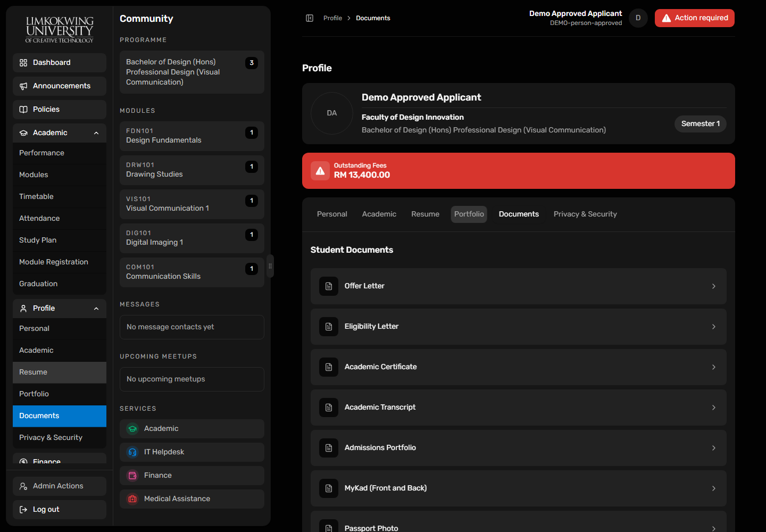Toggle the sidebar panel icon beside breadcrumb
Screen dimensions: 766x532
coord(310,18)
